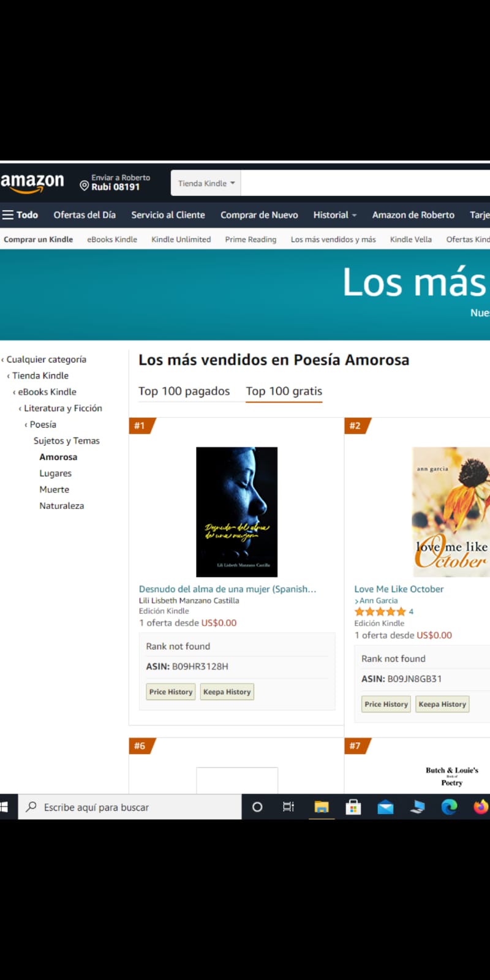
Task: Click the Windows search box
Action: (130, 807)
